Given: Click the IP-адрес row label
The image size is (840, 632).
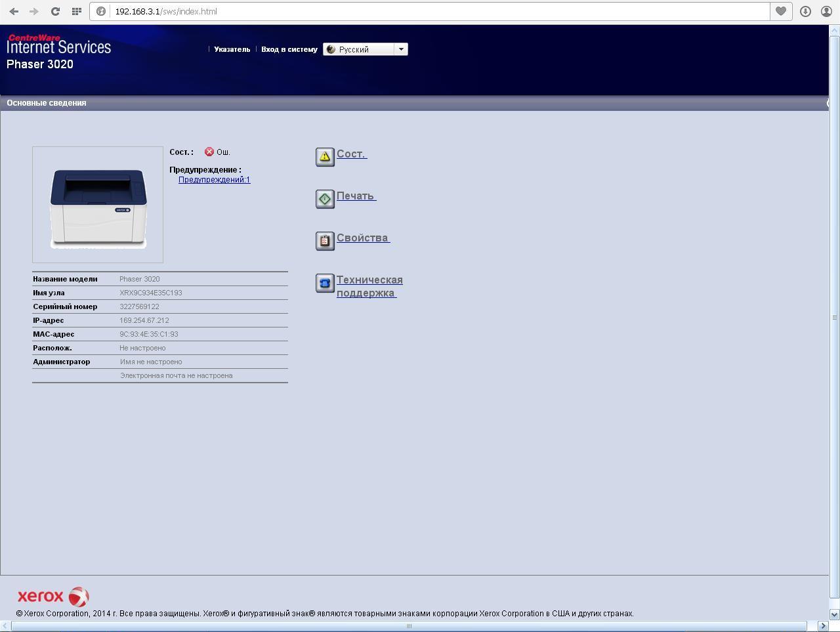Looking at the screenshot, I should point(49,320).
